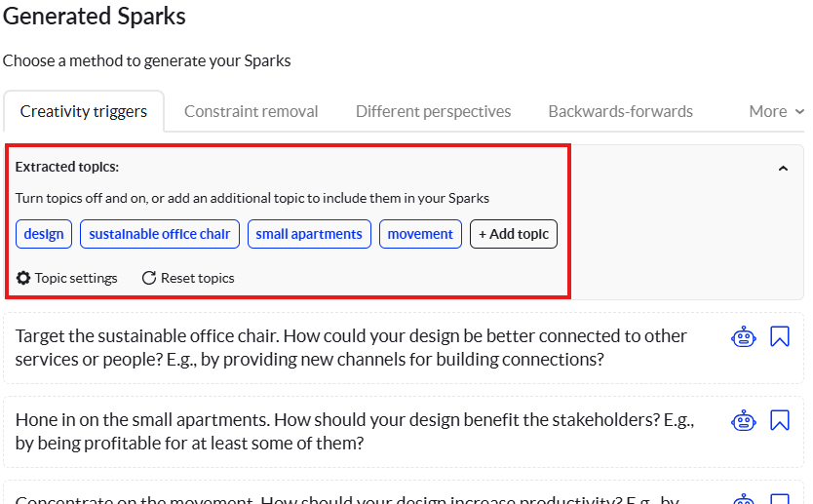This screenshot has width=813, height=504.
Task: Click the robot icon on the small apartments spark
Action: point(744,421)
